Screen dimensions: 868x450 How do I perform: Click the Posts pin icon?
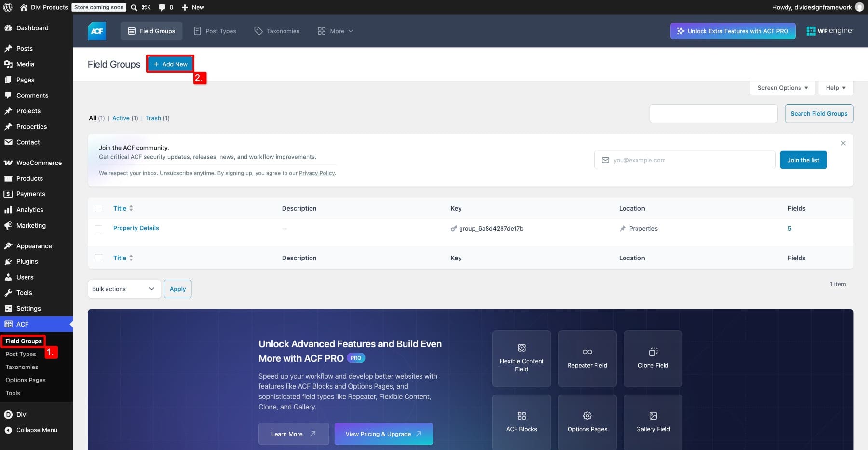click(8, 48)
